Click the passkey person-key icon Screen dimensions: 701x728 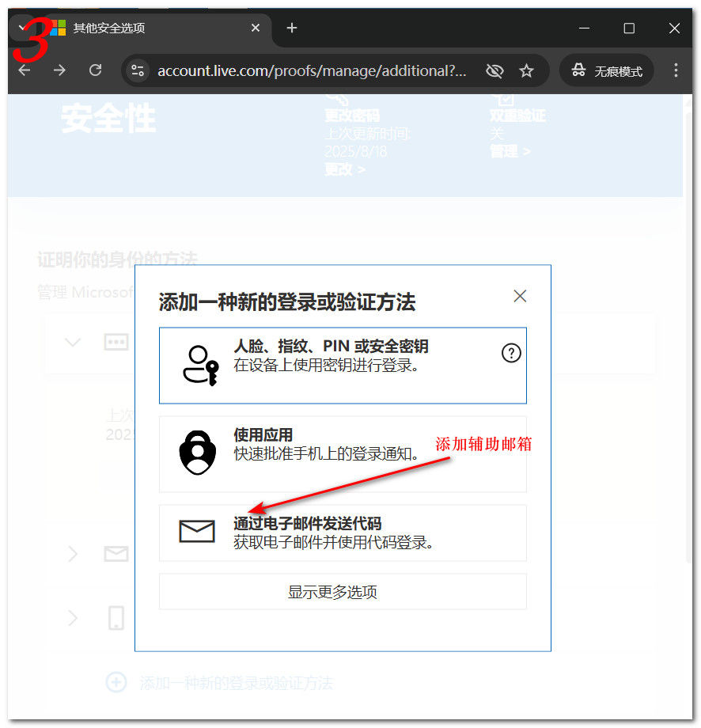click(200, 366)
